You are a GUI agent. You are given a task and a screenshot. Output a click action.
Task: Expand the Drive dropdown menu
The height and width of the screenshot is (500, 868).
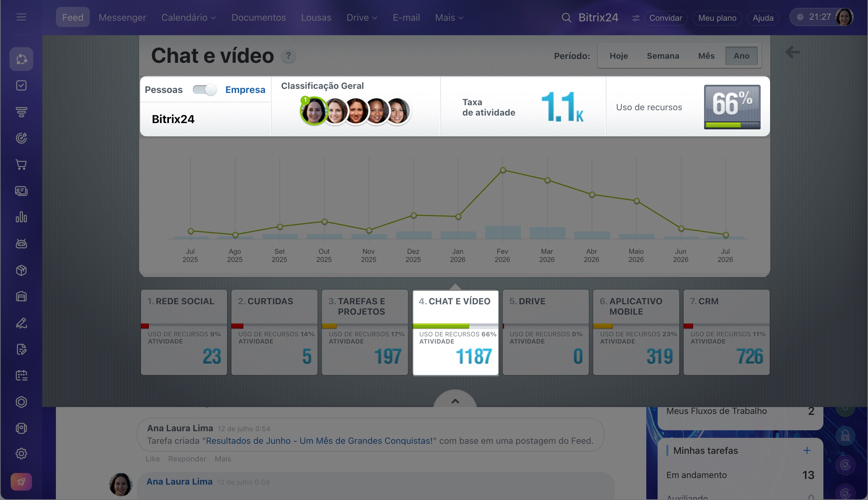click(x=362, y=18)
